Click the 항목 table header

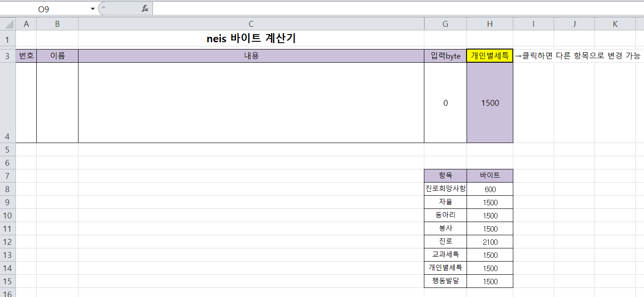tap(445, 176)
